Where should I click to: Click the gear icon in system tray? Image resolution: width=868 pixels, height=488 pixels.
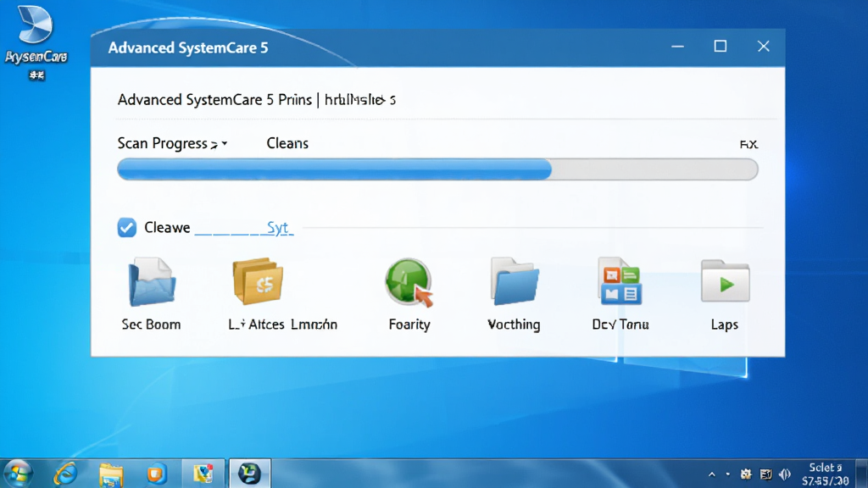[x=746, y=474]
